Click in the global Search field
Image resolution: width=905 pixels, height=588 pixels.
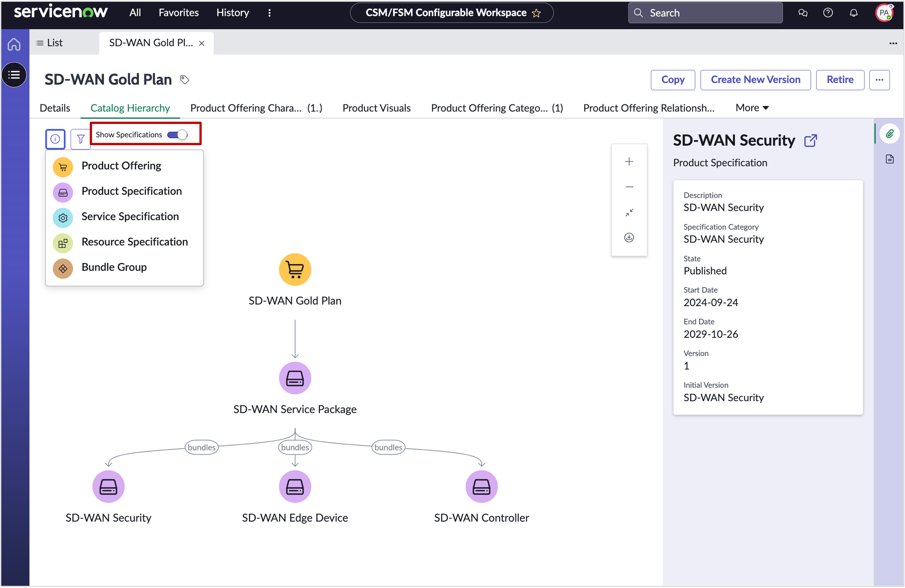tap(705, 13)
